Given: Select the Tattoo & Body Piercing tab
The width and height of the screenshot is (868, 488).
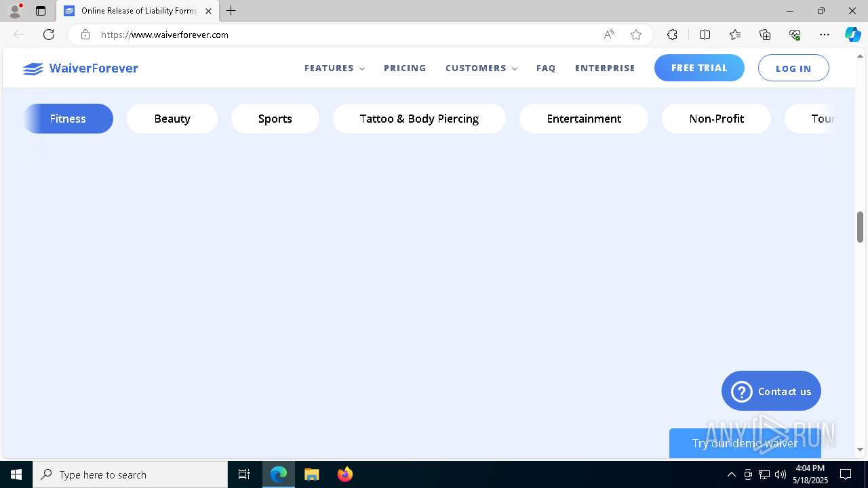Looking at the screenshot, I should [x=419, y=119].
